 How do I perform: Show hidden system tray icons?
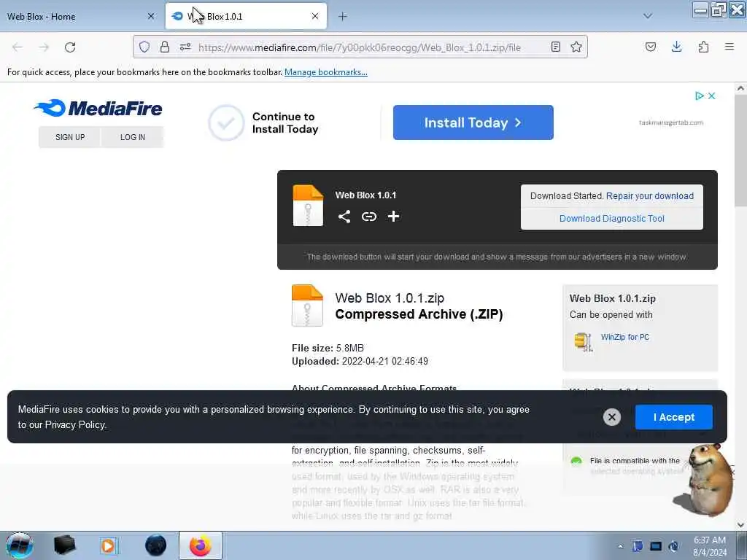[x=620, y=546]
